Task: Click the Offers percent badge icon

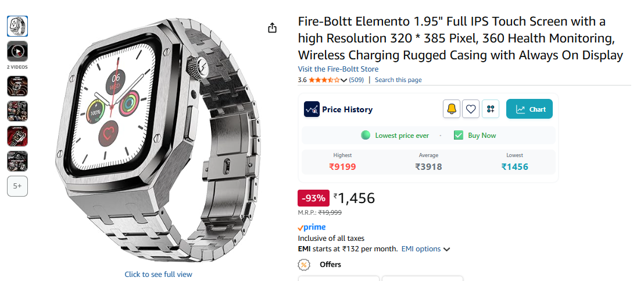Action: pos(303,265)
